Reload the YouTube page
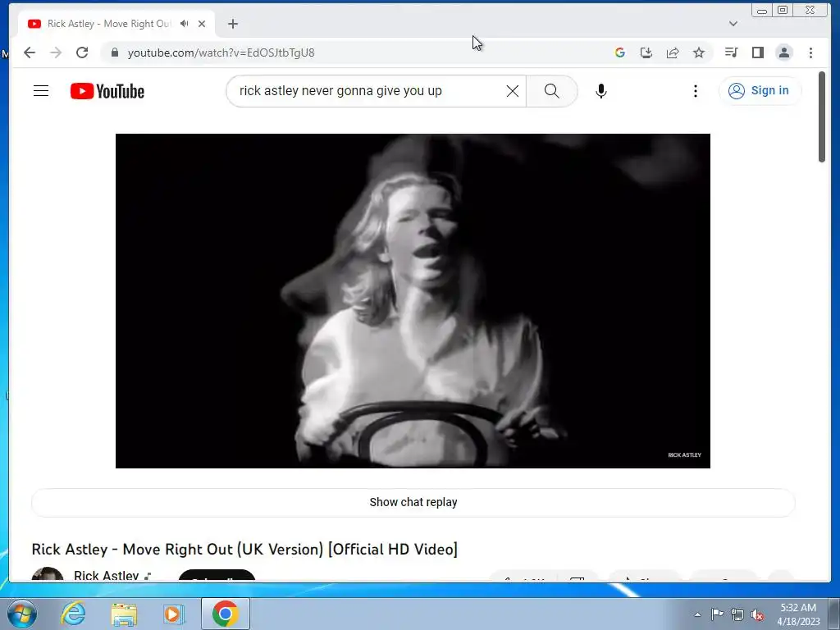The image size is (840, 630). point(82,52)
